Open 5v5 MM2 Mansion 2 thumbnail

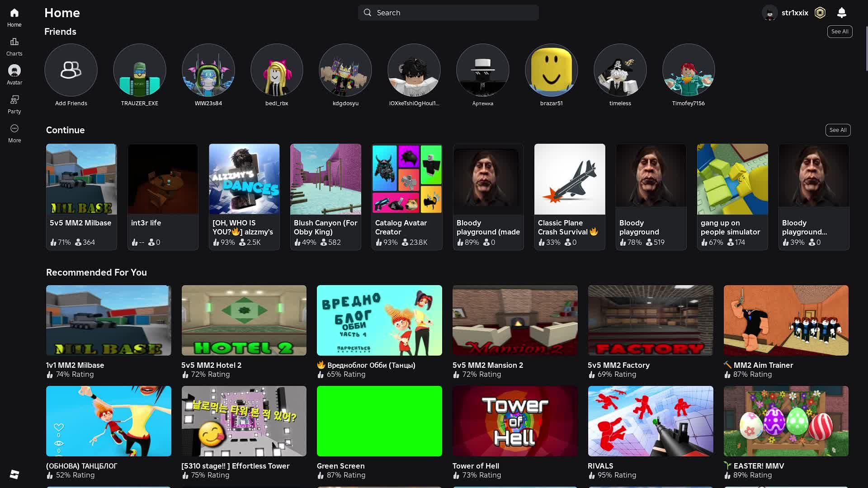tap(515, 320)
